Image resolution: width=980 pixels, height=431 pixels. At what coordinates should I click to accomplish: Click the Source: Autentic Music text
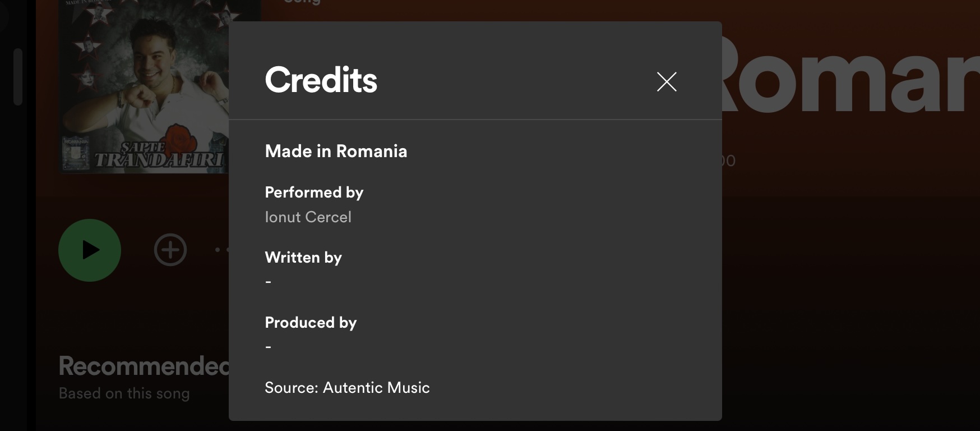coord(347,388)
